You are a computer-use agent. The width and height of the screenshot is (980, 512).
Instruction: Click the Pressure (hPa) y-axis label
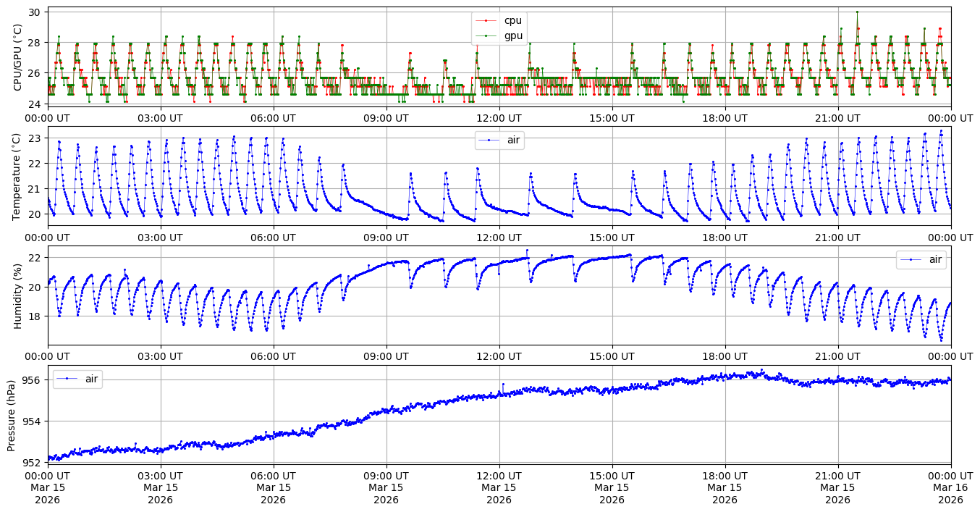click(12, 414)
